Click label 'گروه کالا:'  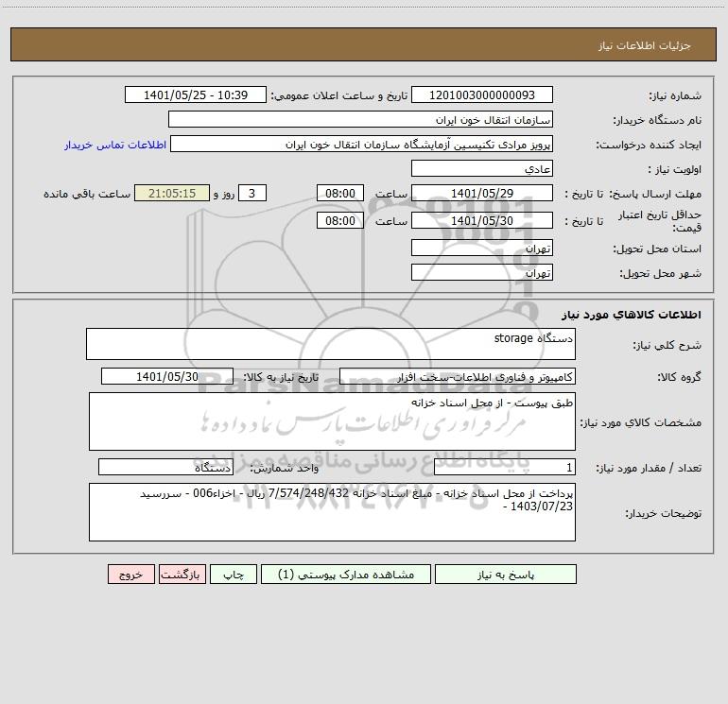point(679,377)
